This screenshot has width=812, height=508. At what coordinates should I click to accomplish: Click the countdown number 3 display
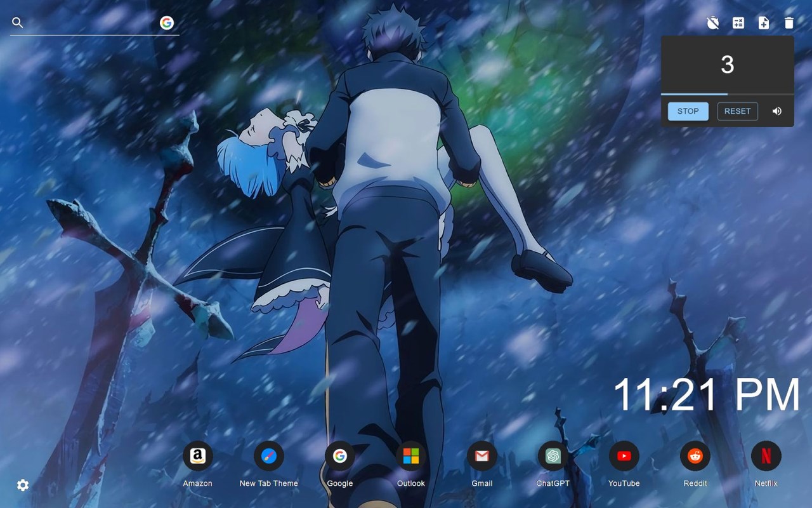(728, 65)
